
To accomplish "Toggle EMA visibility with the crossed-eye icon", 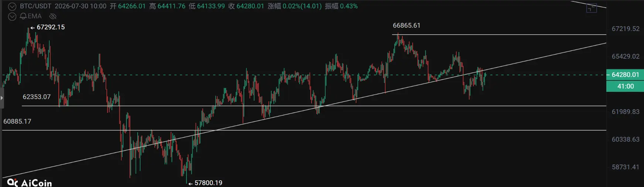I will coord(53,16).
